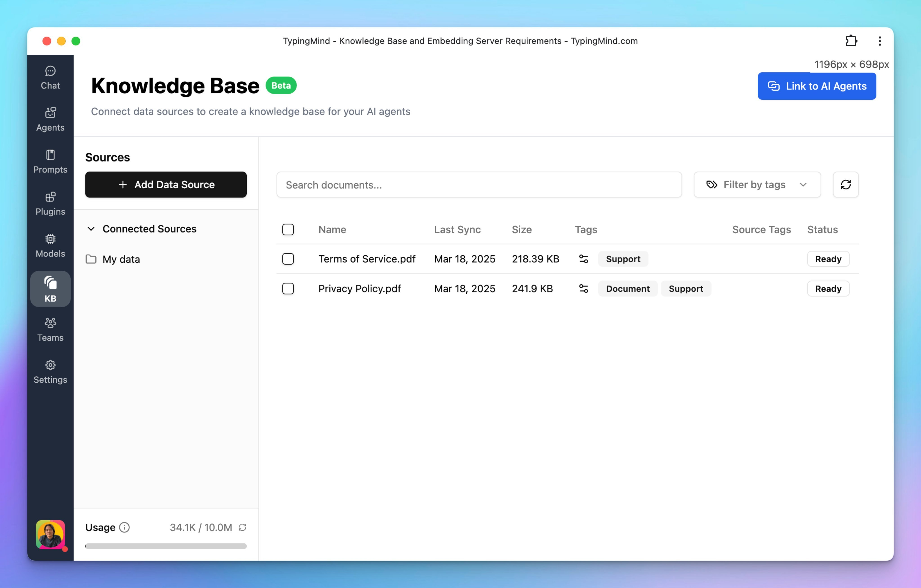Refresh usage count icon
This screenshot has height=588, width=921.
[242, 527]
